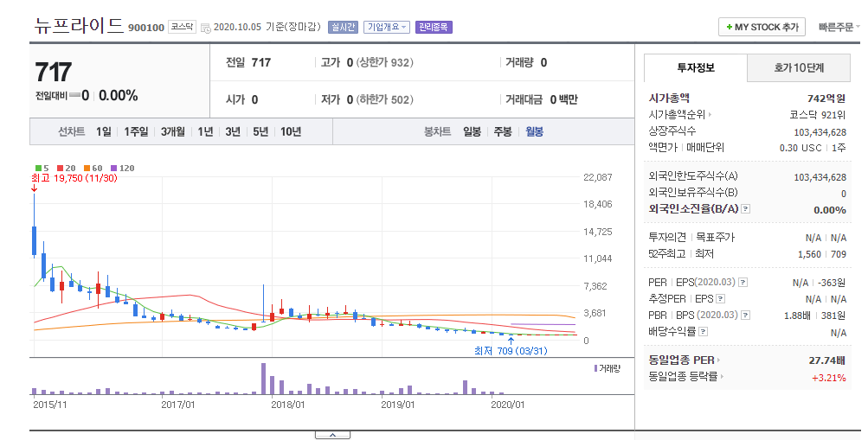Show the 주봉 weekly candle chart

(x=503, y=131)
